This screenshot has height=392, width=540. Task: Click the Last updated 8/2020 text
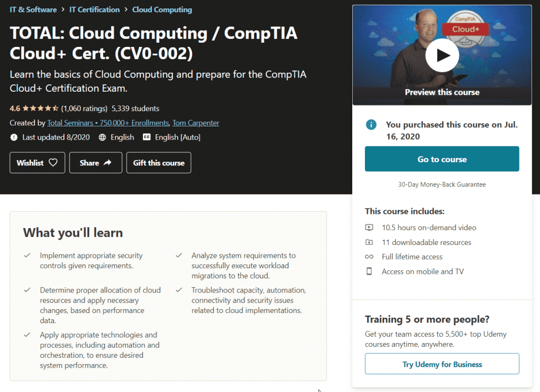pos(56,138)
